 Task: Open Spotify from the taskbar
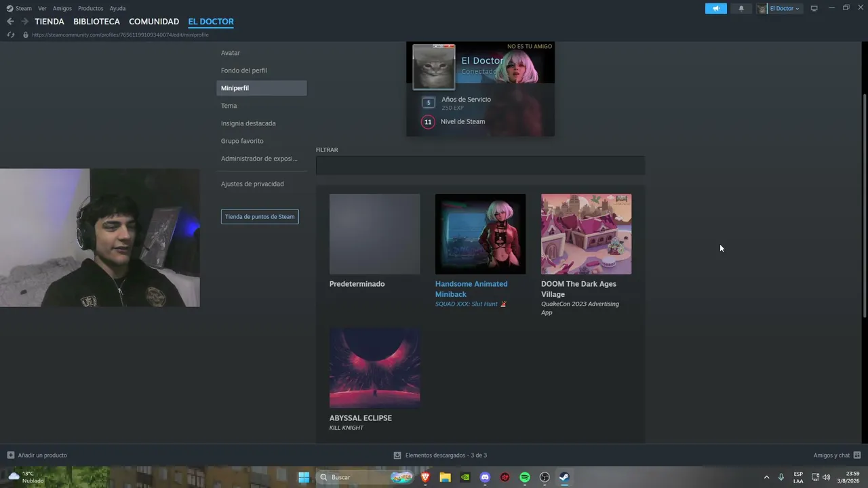click(525, 477)
